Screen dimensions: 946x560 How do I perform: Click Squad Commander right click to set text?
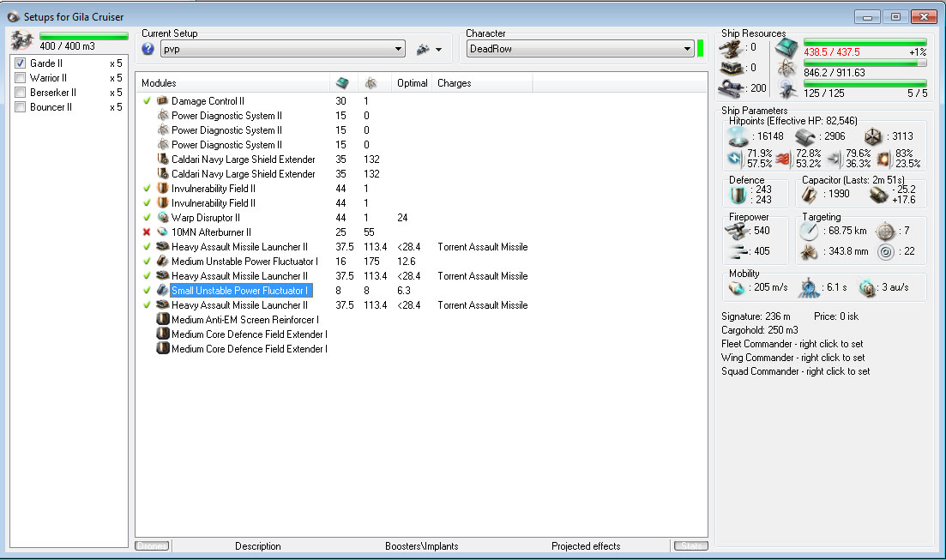[795, 371]
